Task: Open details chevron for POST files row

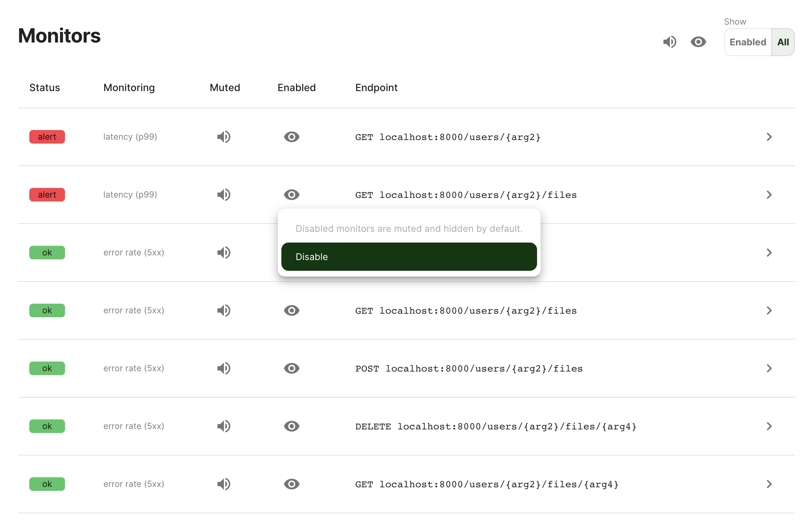Action: (x=769, y=368)
